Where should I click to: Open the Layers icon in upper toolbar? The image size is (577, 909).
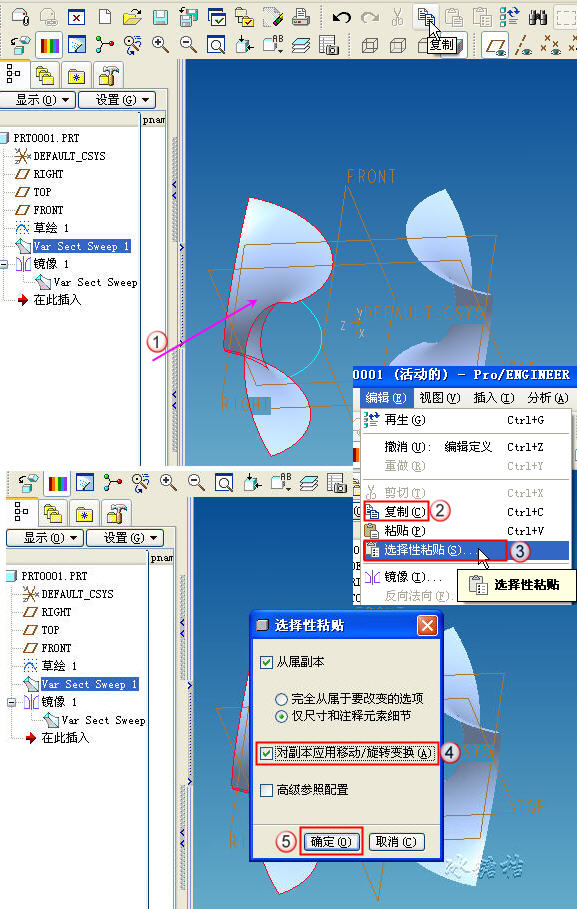300,45
